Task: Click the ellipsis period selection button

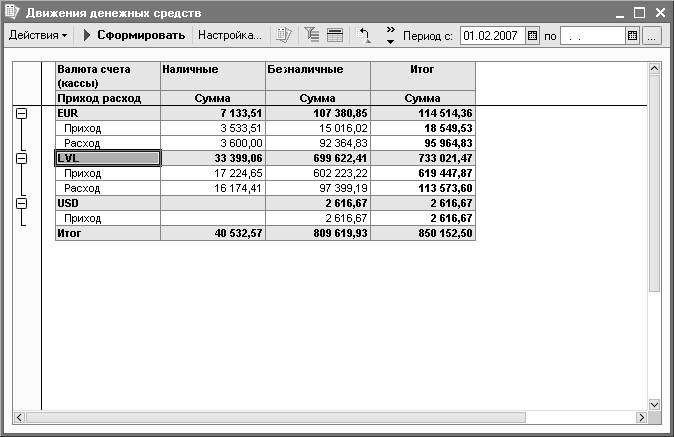Action: coord(651,35)
